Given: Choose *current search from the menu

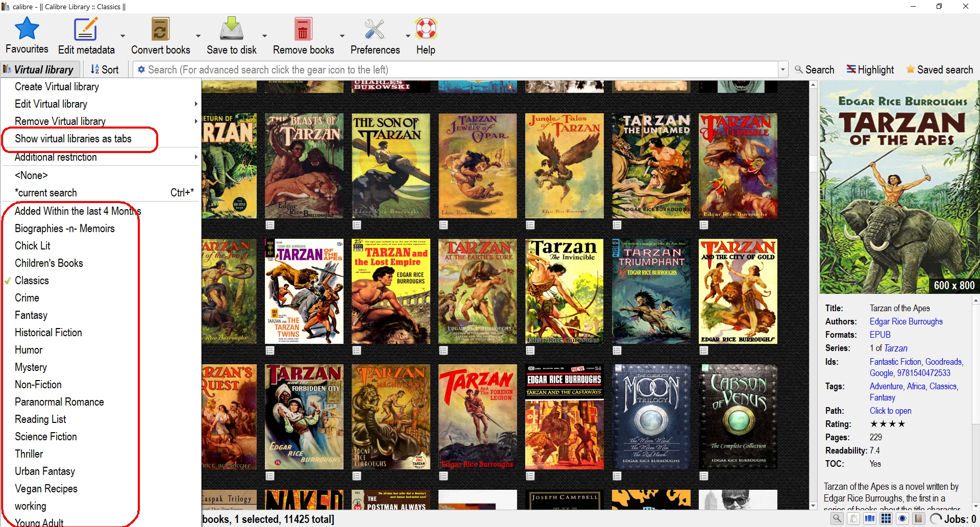Looking at the screenshot, I should pyautogui.click(x=101, y=193).
